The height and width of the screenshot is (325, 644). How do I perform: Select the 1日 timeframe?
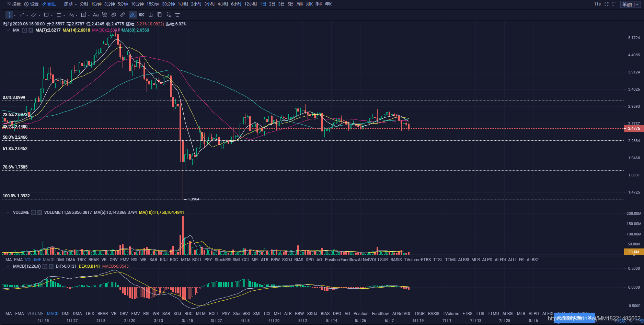pyautogui.click(x=263, y=4)
